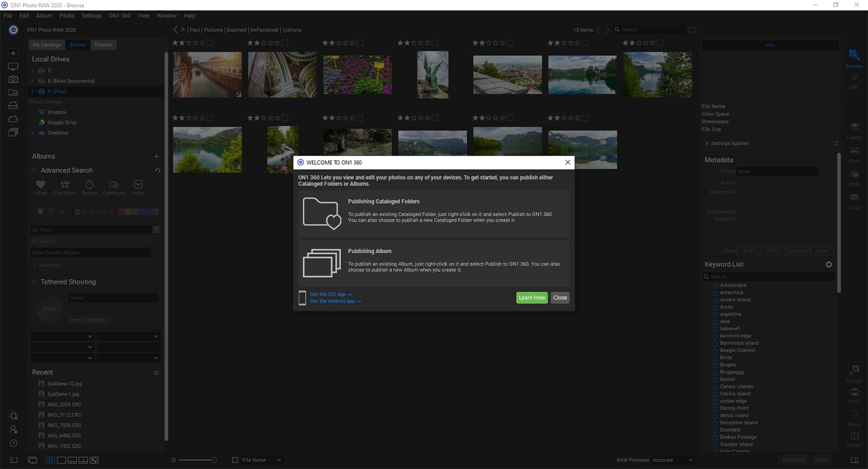Select the grid view icon
Screen dimensions: 868x469
50,460
